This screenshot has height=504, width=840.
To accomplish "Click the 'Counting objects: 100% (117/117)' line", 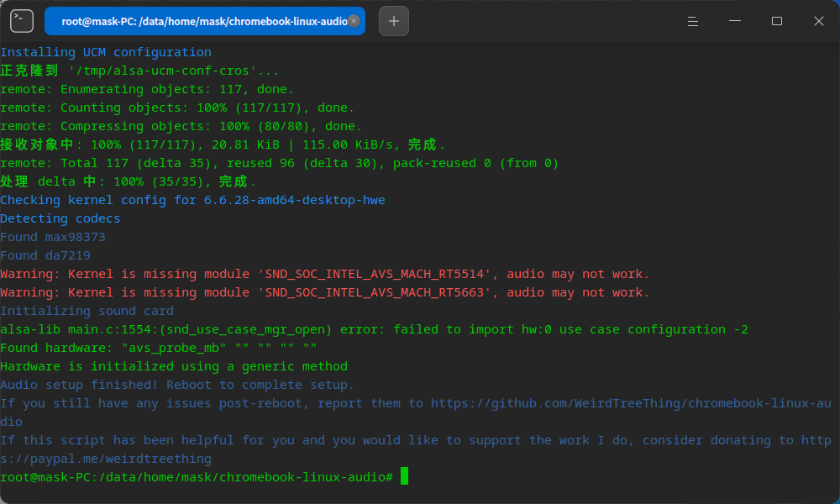I will 176,108.
